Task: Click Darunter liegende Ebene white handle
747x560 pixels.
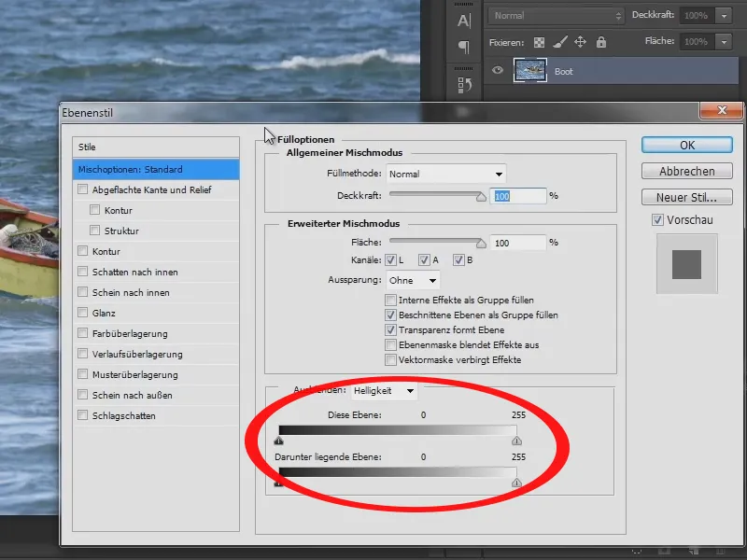Action: (x=516, y=483)
